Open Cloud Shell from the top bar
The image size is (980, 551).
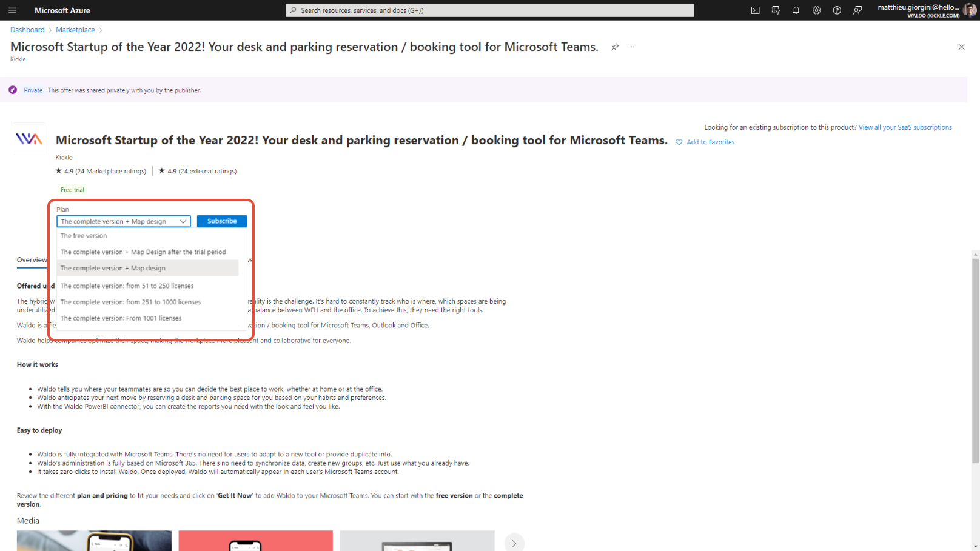pos(755,10)
